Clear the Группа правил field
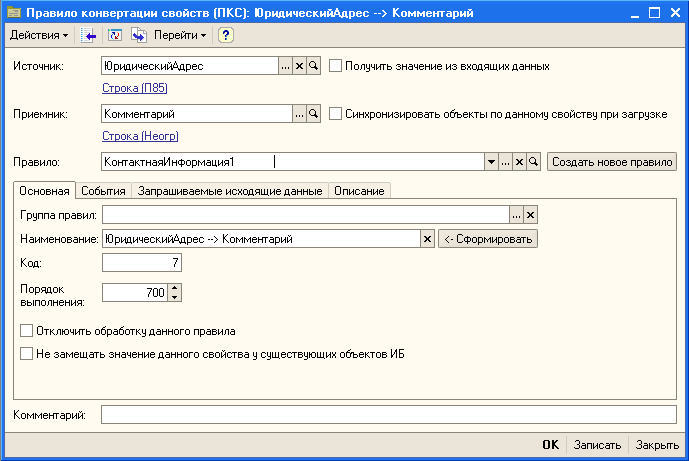This screenshot has height=461, width=689. (531, 215)
